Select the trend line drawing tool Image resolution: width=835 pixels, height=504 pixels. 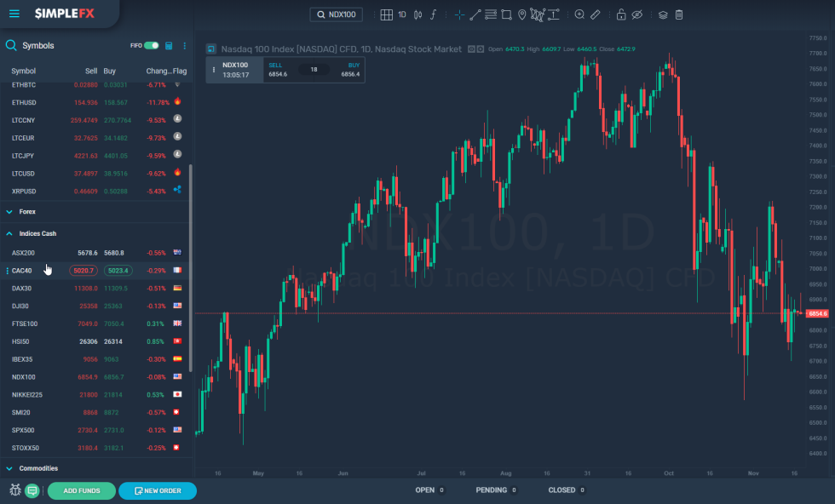[x=475, y=14]
